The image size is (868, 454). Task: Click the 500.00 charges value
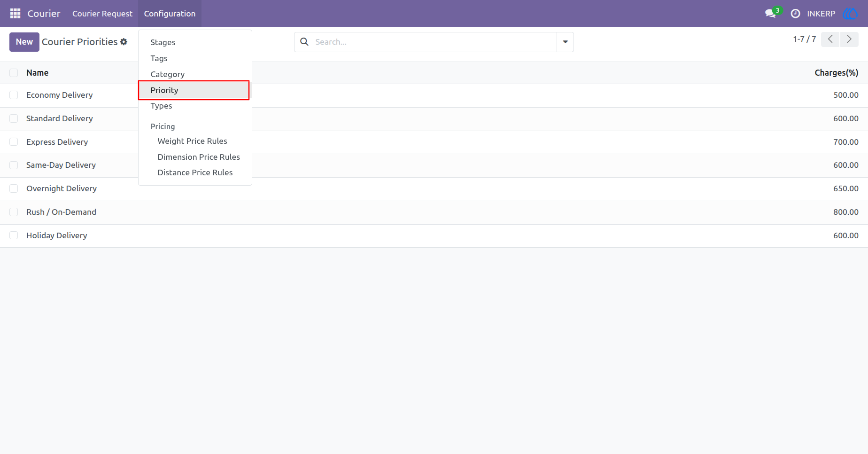click(x=846, y=95)
